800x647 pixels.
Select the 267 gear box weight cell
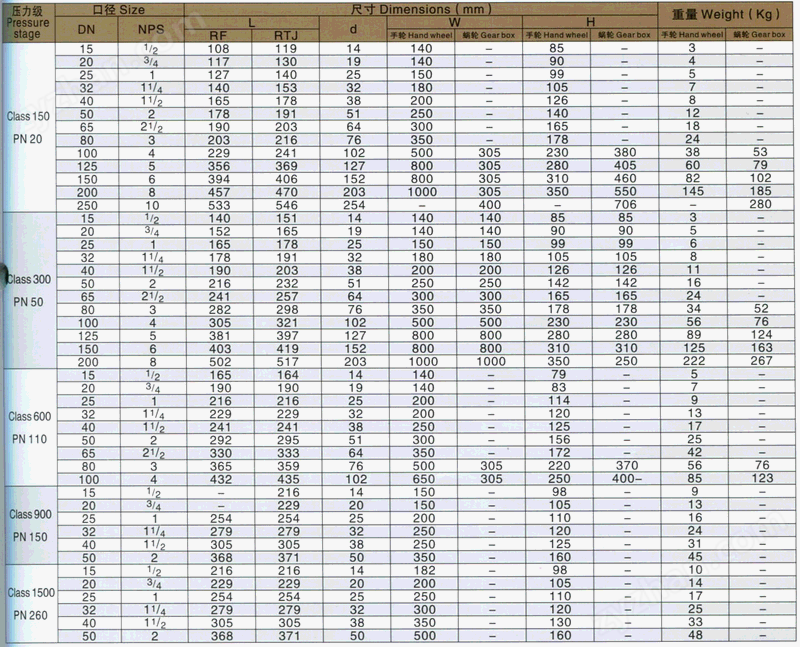coord(759,361)
